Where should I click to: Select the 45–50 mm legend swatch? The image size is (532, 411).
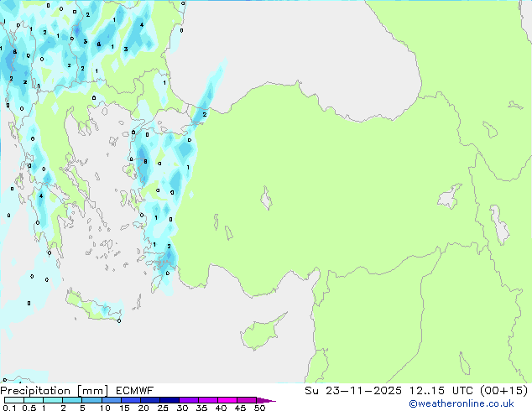click(x=247, y=400)
